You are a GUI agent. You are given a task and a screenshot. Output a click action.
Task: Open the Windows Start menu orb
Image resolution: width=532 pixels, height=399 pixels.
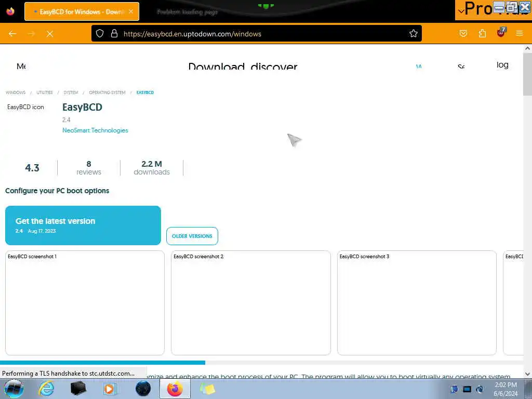[x=14, y=389]
